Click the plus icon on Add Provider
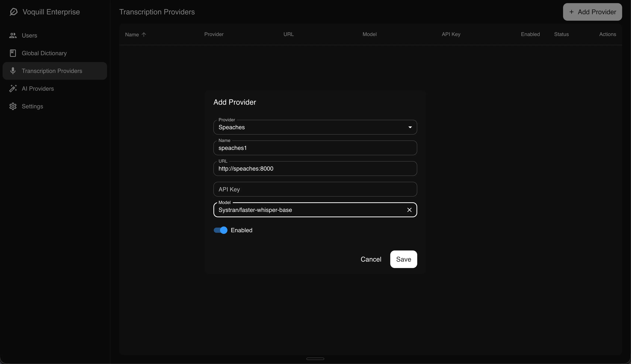 [x=572, y=12]
